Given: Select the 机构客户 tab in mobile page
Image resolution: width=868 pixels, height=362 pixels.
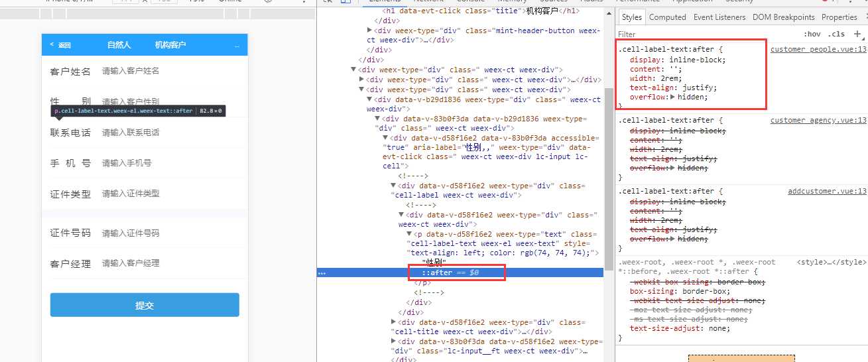Looking at the screenshot, I should tap(170, 45).
